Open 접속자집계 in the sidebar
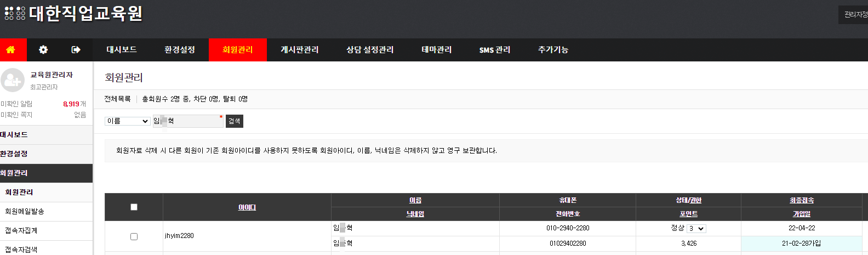Viewport: 868px width, 255px height. [x=21, y=231]
